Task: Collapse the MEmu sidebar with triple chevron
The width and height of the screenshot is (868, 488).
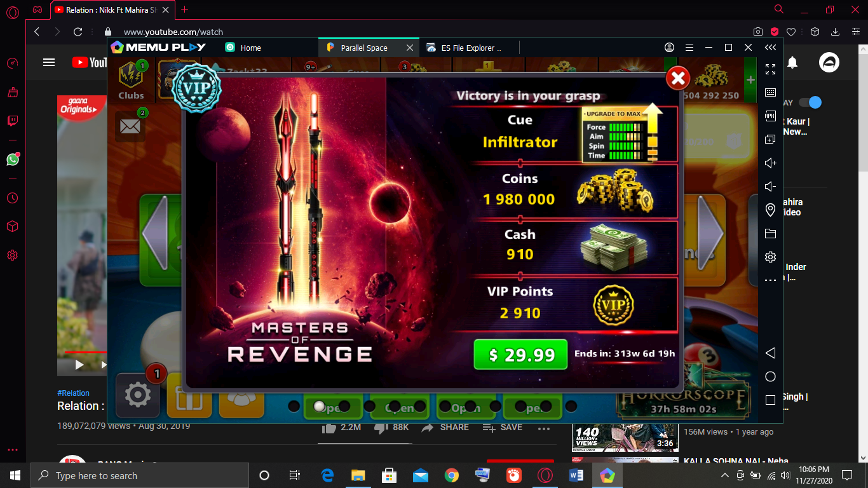Action: (x=770, y=48)
